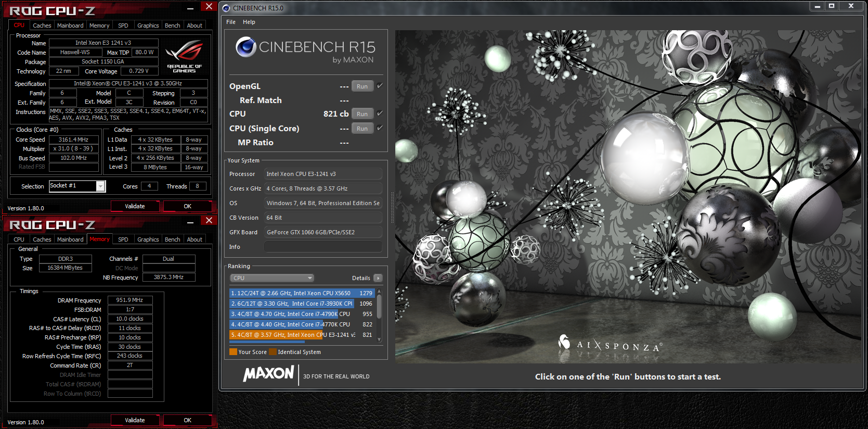Viewport: 868px width, 429px height.
Task: Click the Cinebench app icon in title bar
Action: [226, 8]
